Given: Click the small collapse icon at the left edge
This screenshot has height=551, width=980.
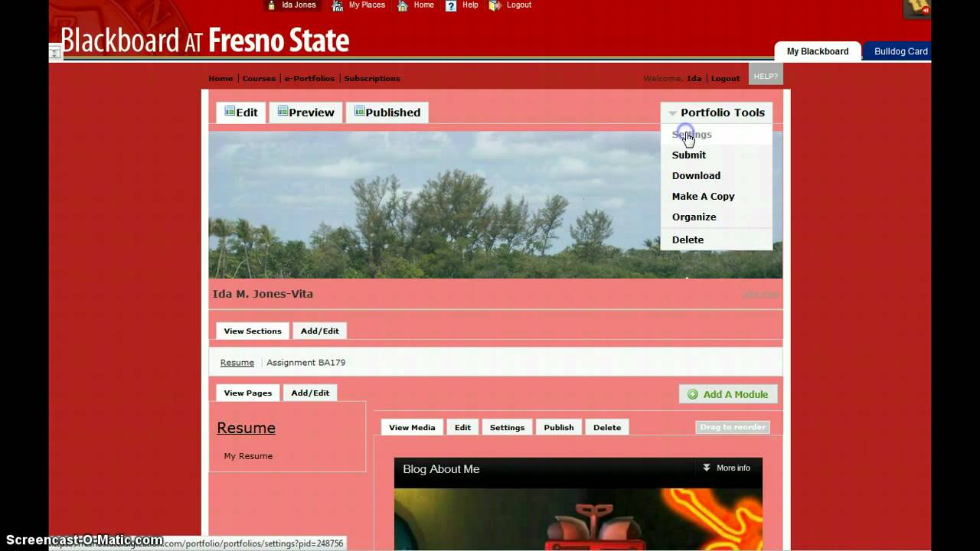Looking at the screenshot, I should (55, 53).
